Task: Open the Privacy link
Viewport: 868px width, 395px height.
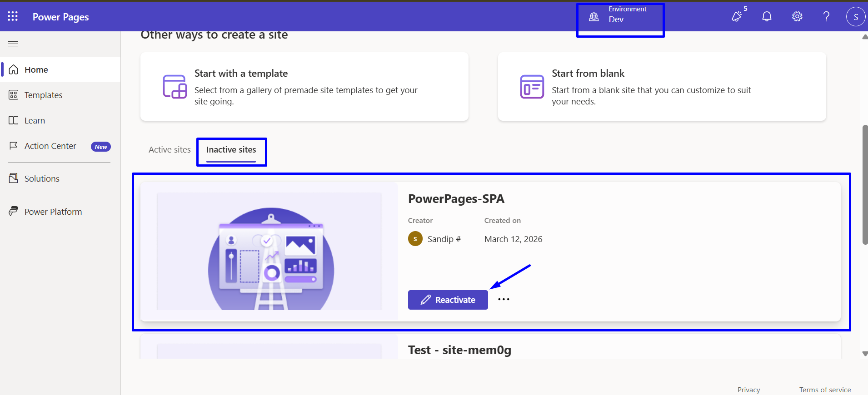Action: click(748, 390)
